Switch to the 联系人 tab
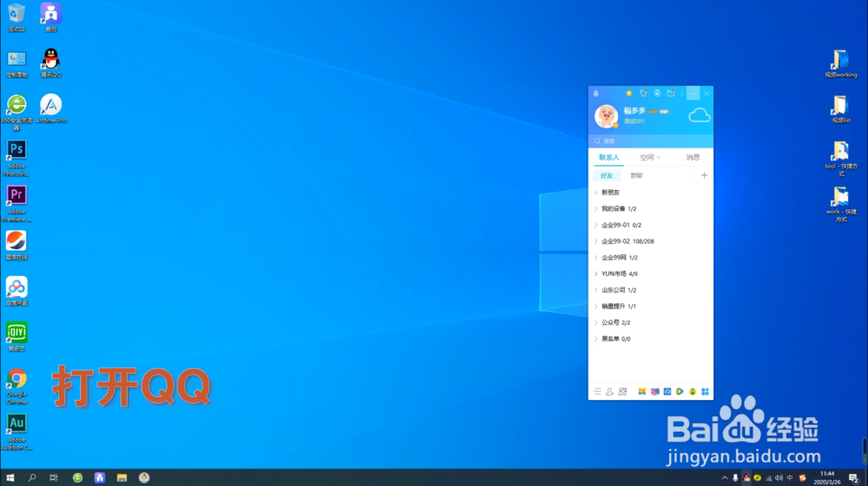Screen dimensions: 868x486 [x=609, y=158]
